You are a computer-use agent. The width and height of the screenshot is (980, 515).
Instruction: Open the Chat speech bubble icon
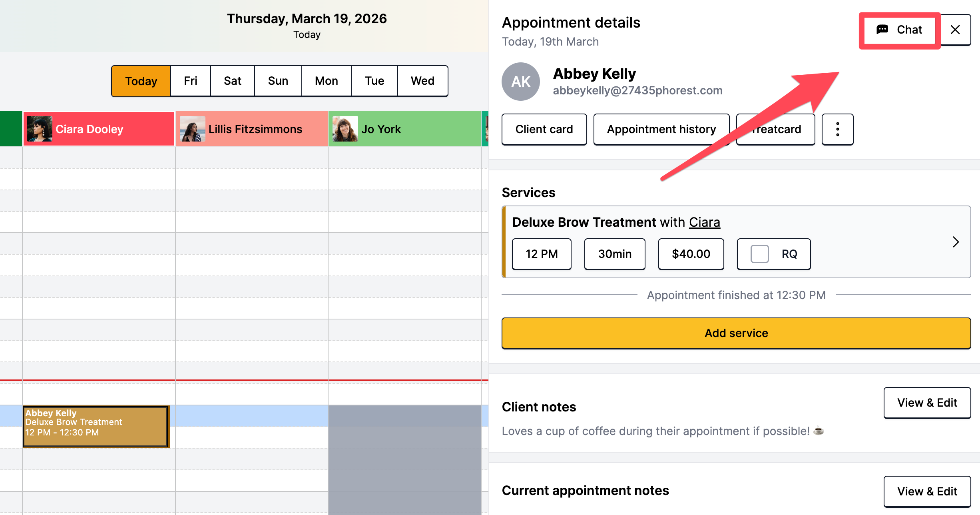tap(882, 30)
